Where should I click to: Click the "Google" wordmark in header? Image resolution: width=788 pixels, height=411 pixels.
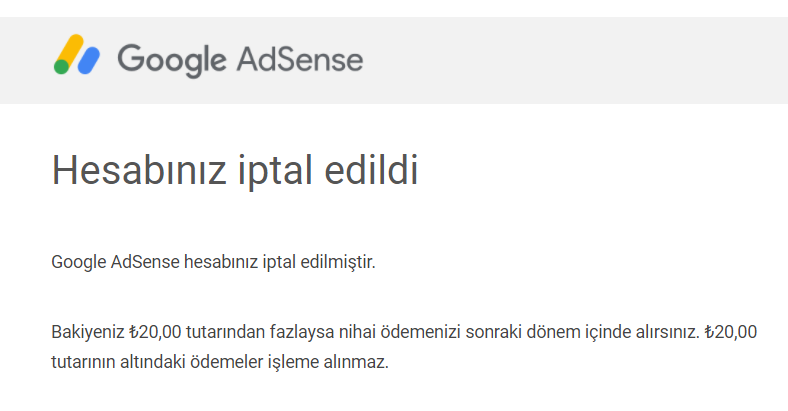172,60
